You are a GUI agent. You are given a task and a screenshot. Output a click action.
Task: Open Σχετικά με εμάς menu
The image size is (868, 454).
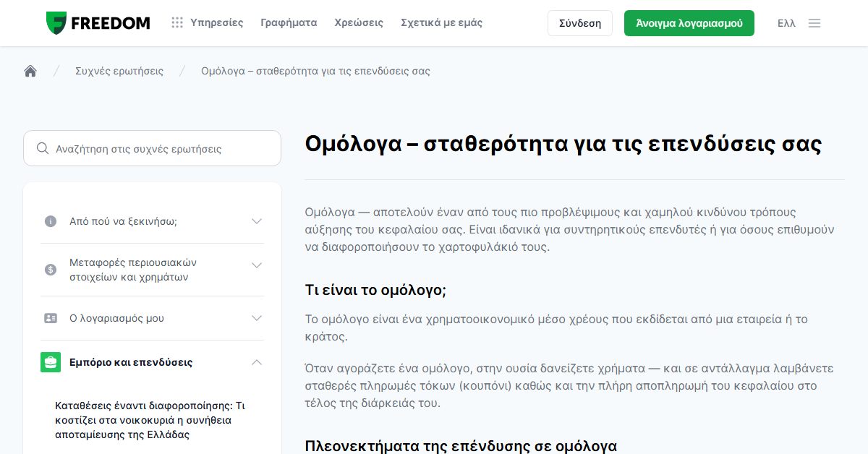(441, 23)
